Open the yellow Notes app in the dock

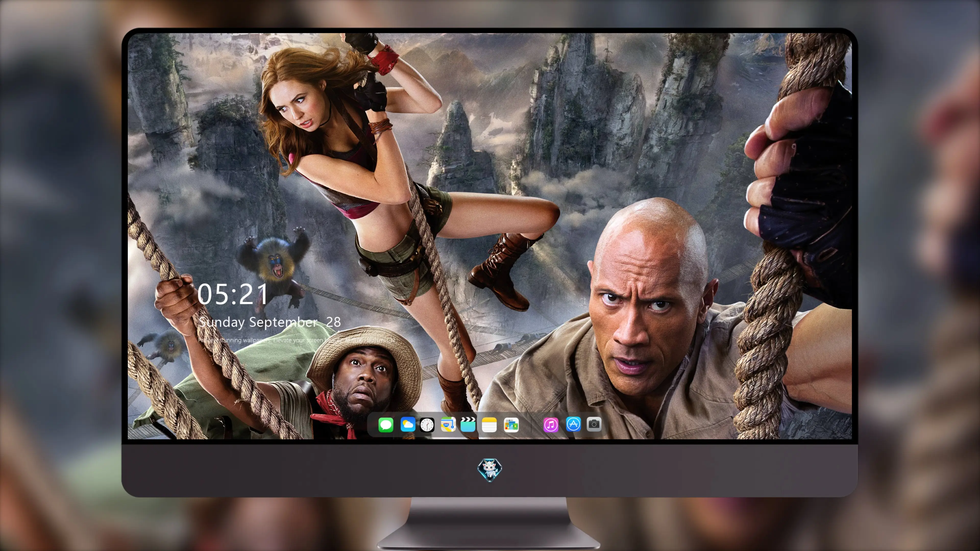coord(489,424)
